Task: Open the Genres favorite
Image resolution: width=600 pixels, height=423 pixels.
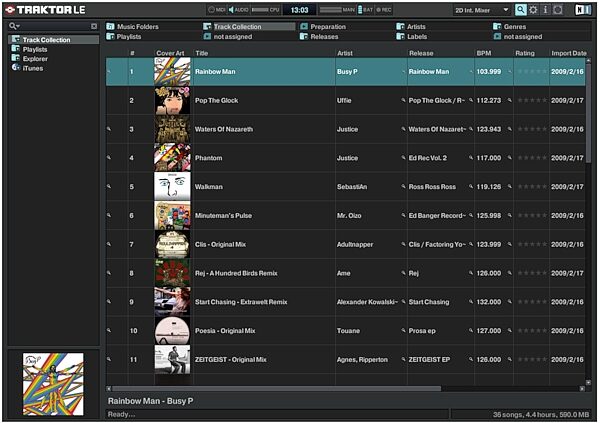Action: [510, 26]
